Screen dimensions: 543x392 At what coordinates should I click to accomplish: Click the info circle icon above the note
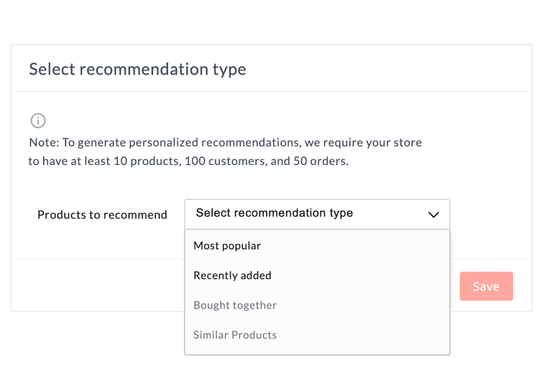(x=38, y=121)
